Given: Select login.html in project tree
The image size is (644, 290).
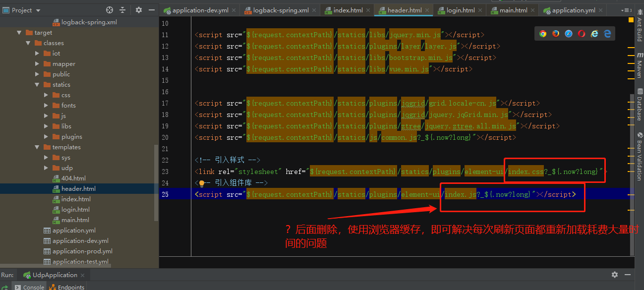Looking at the screenshot, I should point(75,210).
